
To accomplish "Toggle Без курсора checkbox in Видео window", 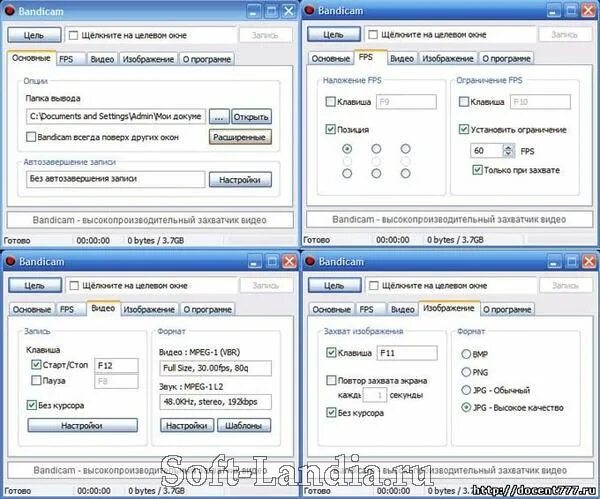I will (32, 405).
